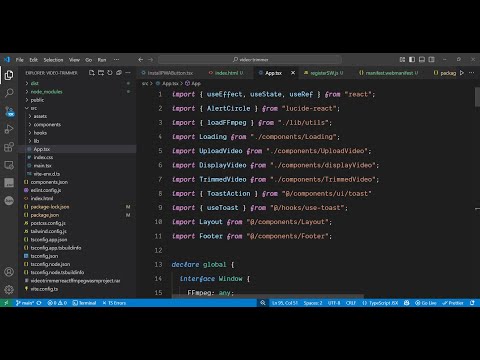This screenshot has width=480, height=360.
Task: Start Go Live server in status bar
Action: click(x=426, y=303)
